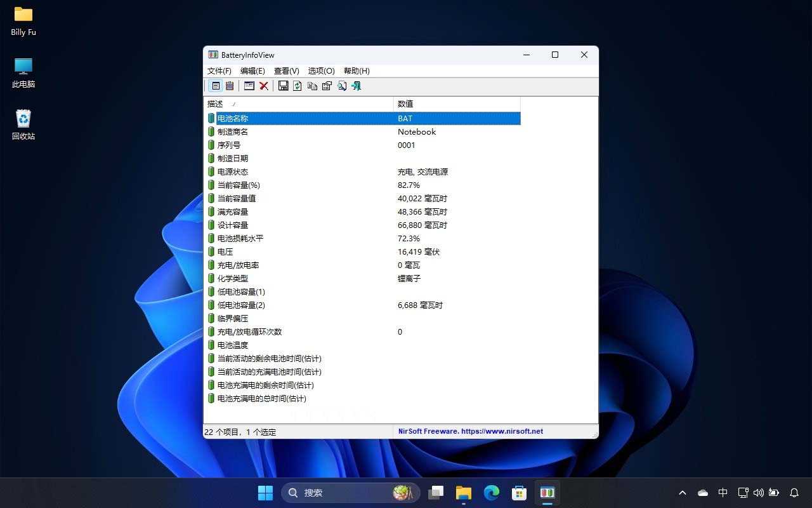Refresh battery data with the refresh icon
Image resolution: width=812 pixels, height=508 pixels.
point(298,86)
